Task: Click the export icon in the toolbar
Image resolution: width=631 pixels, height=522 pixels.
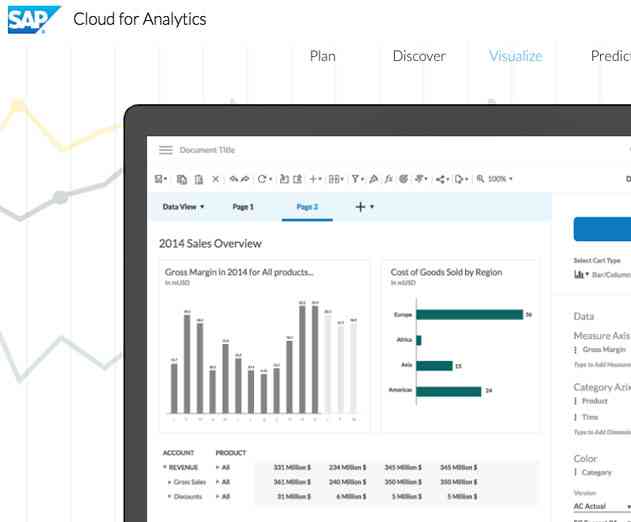Action: (x=298, y=179)
